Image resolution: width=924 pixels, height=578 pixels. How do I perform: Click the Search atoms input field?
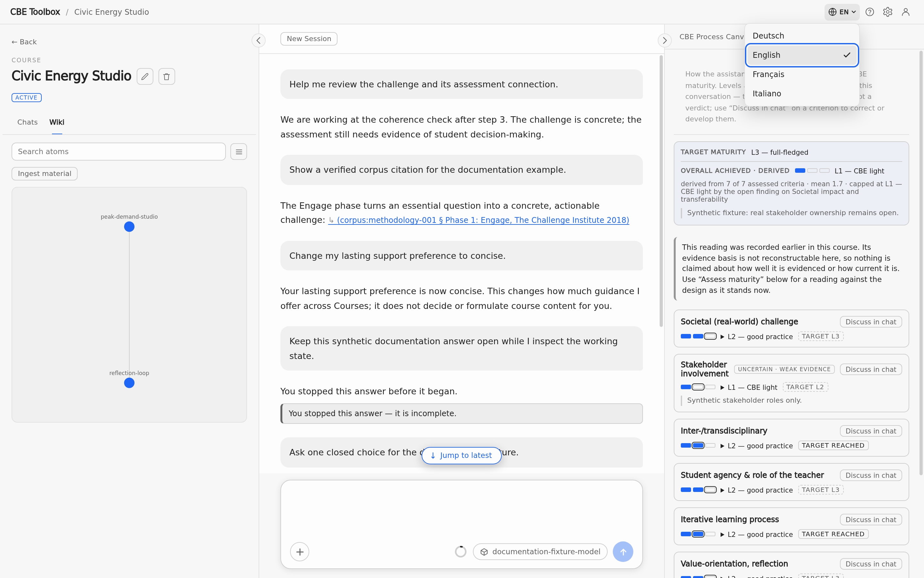(x=119, y=152)
